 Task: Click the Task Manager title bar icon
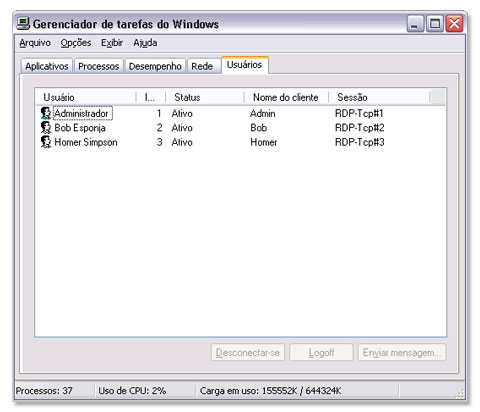tap(23, 24)
